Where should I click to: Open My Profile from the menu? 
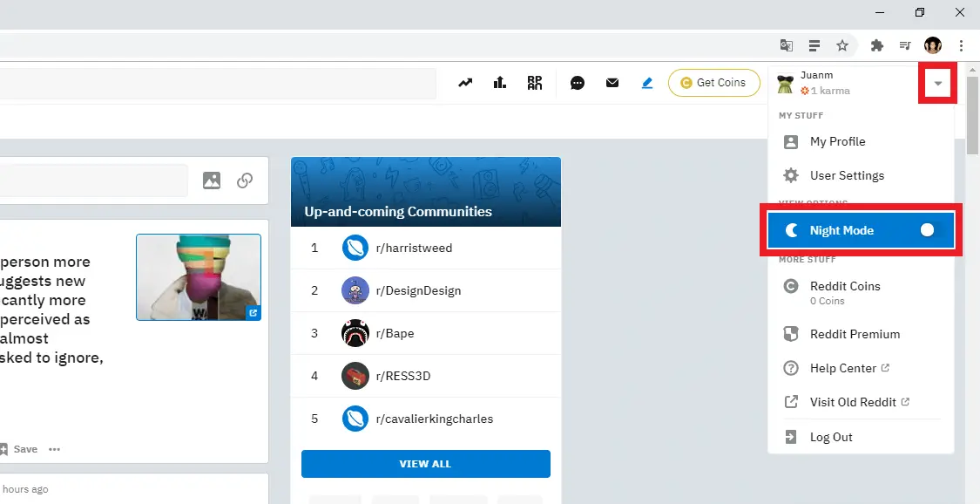pos(861,141)
